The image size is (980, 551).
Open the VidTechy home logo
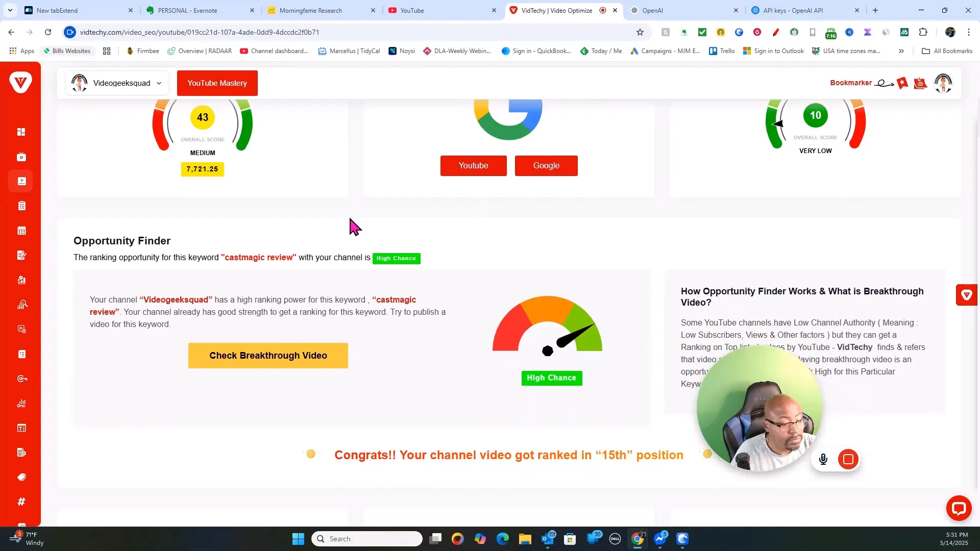click(x=20, y=82)
